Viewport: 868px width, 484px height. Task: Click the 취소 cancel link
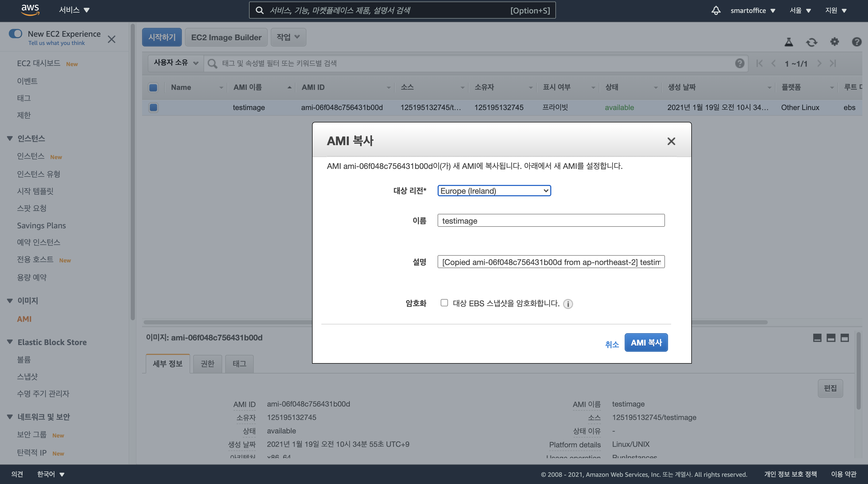(x=611, y=344)
